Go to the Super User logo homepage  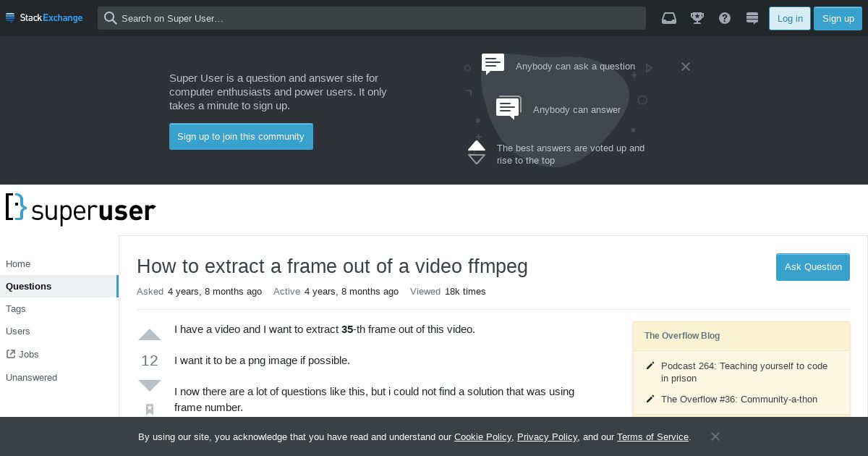81,209
